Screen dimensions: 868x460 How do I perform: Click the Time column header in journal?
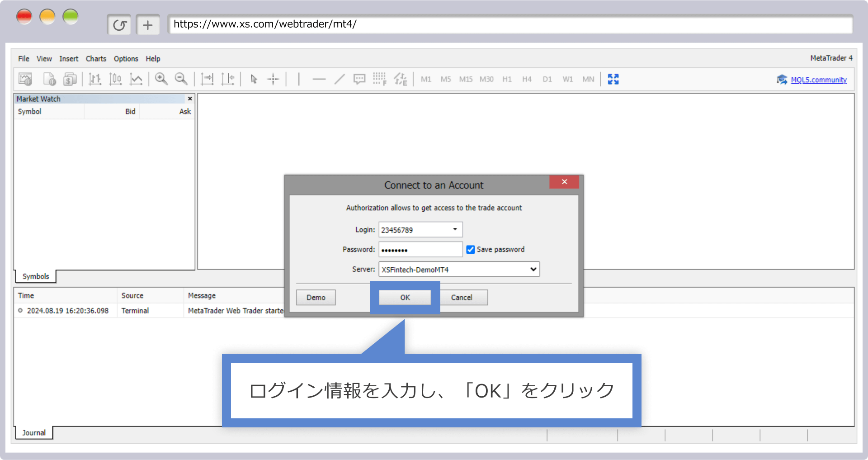(66, 295)
